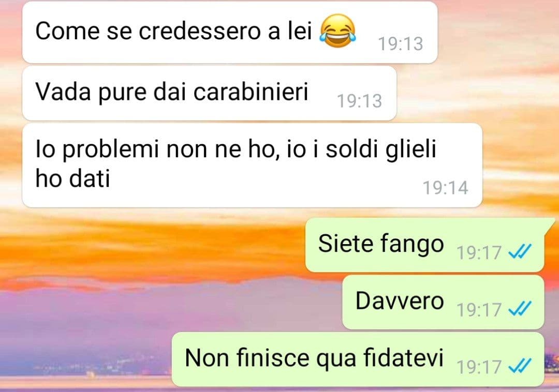Click the 19:17 timestamp on 'Davvero'
The width and height of the screenshot is (559, 392).
coord(479,309)
